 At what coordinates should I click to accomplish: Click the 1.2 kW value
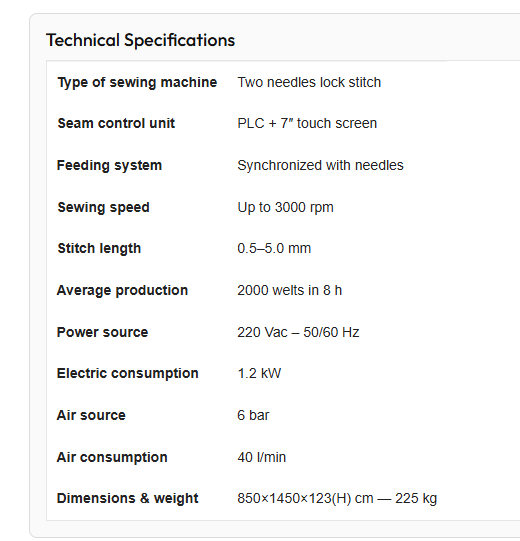pos(259,373)
